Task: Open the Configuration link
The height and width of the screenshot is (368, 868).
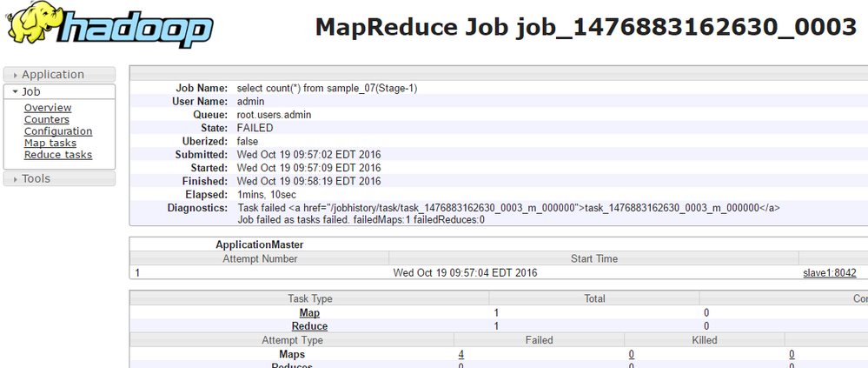Action: (x=58, y=131)
